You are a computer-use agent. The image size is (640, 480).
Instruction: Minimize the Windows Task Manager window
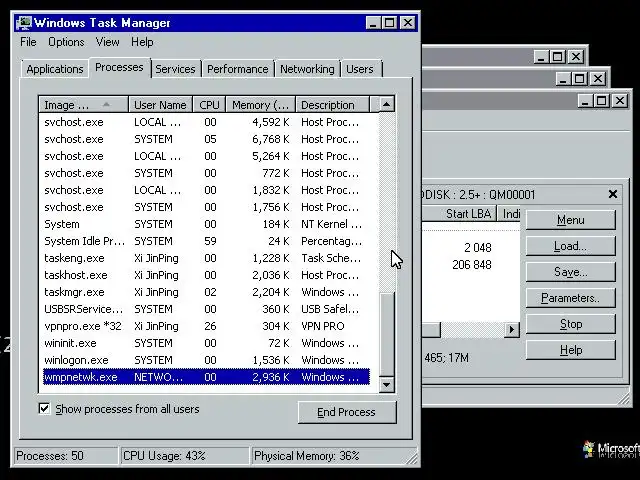pyautogui.click(x=373, y=23)
